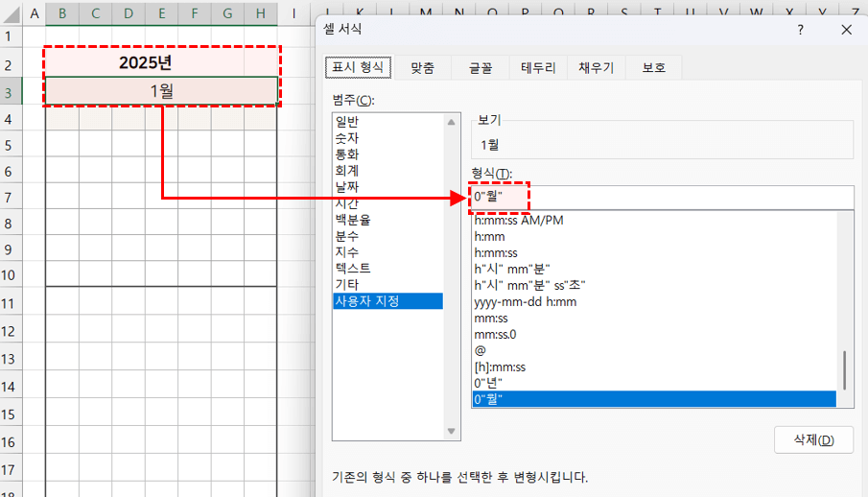The width and height of the screenshot is (868, 497).
Task: Select the [h]:mm:ss format entry
Action: (500, 367)
